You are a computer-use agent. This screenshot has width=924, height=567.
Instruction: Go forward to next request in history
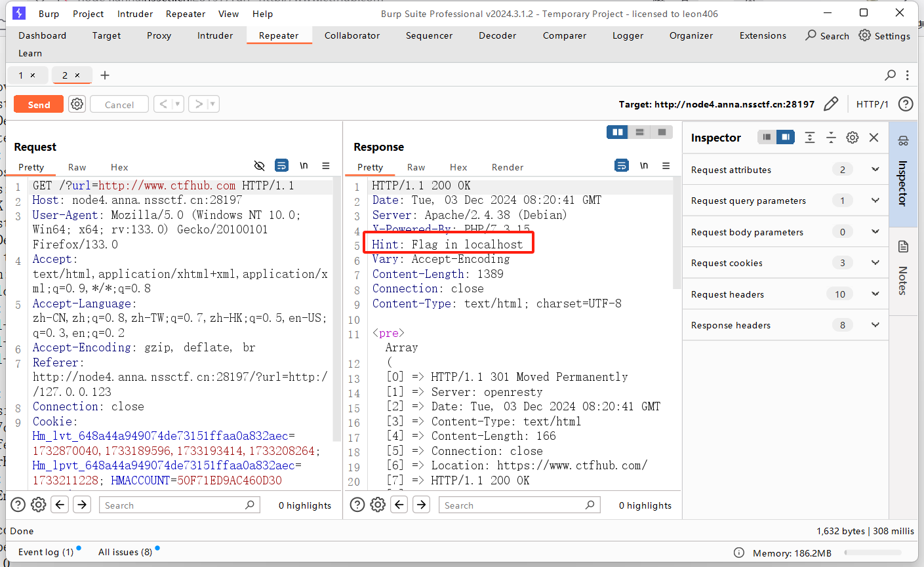click(x=199, y=104)
